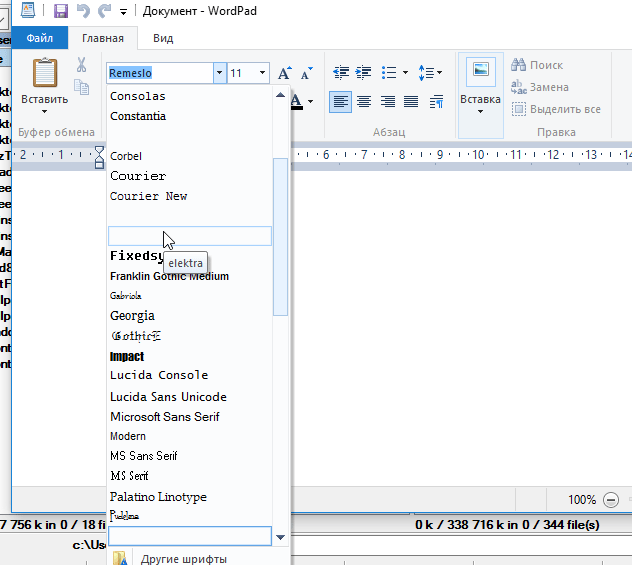
Task: Open the font color dropdown arrow
Action: click(310, 101)
